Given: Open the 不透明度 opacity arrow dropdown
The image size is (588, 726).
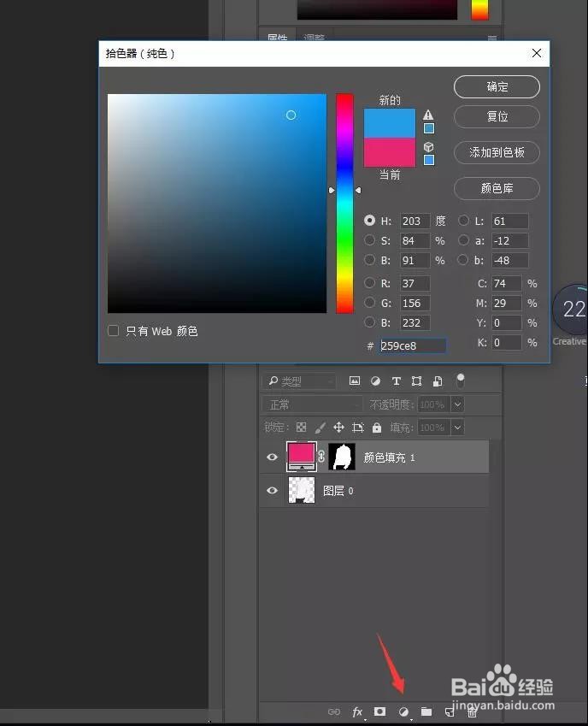Looking at the screenshot, I should coord(457,404).
